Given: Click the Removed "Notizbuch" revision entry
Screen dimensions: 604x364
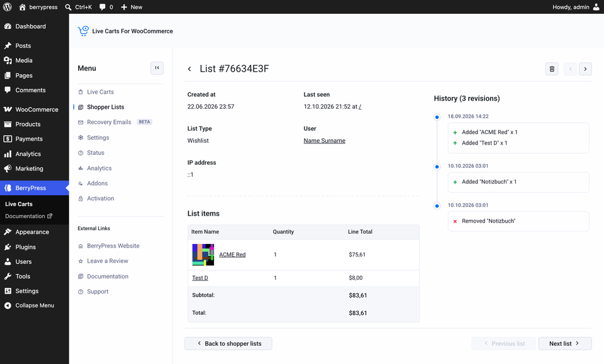Looking at the screenshot, I should (518, 221).
